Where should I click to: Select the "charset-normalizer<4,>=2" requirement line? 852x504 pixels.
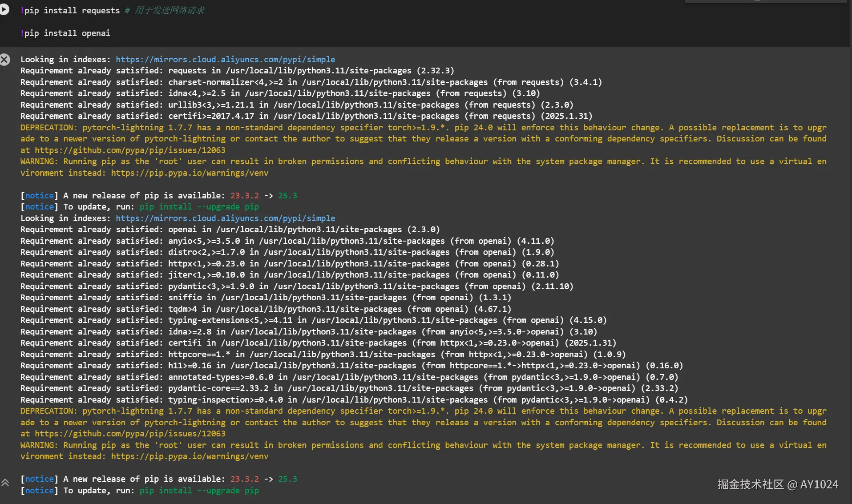[x=311, y=82]
